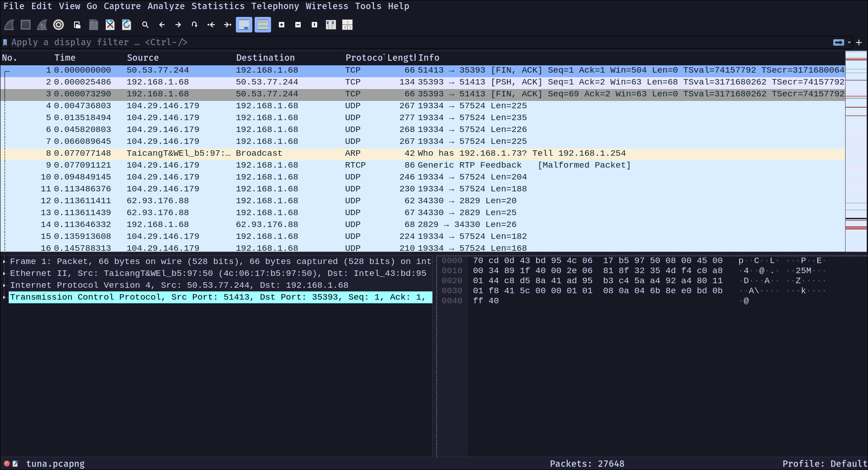Reload this capture file

coord(127,25)
